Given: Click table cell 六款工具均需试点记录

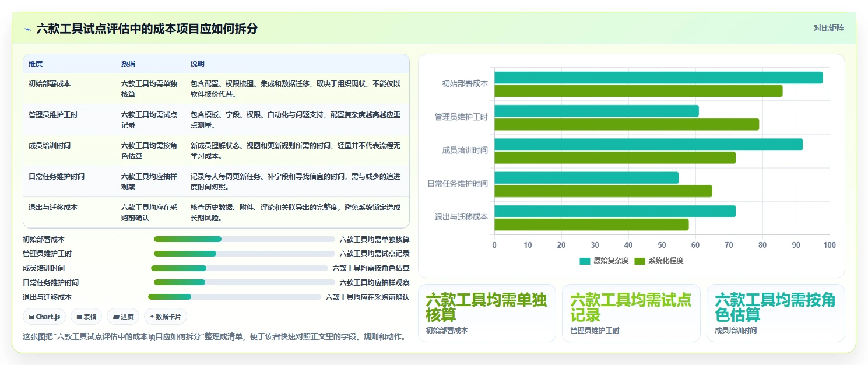Looking at the screenshot, I should (x=149, y=120).
